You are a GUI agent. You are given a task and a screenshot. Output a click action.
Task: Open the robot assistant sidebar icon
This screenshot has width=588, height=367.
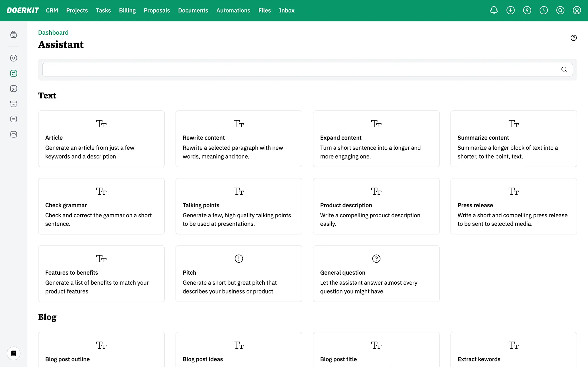(x=14, y=35)
